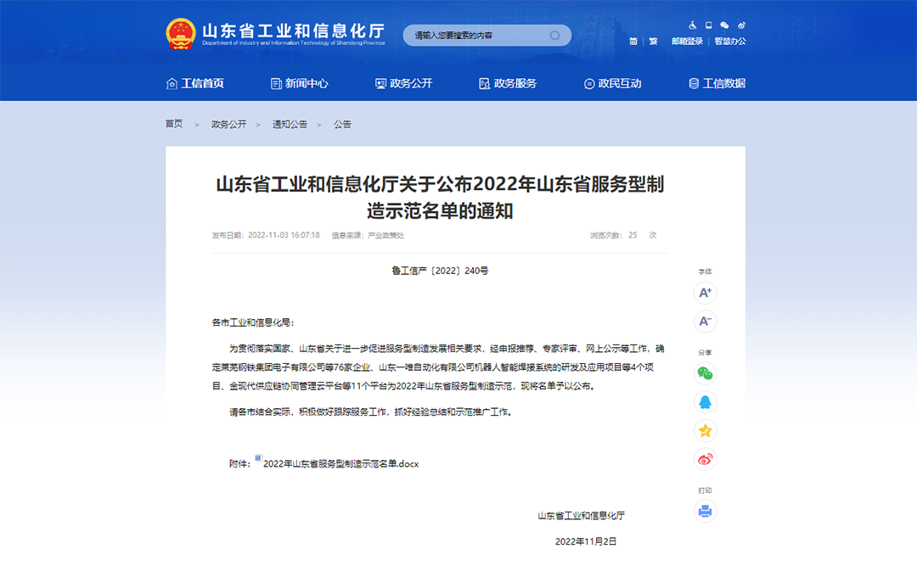Open the 政务公开 navigation menu
The image size is (917, 588).
pos(404,83)
